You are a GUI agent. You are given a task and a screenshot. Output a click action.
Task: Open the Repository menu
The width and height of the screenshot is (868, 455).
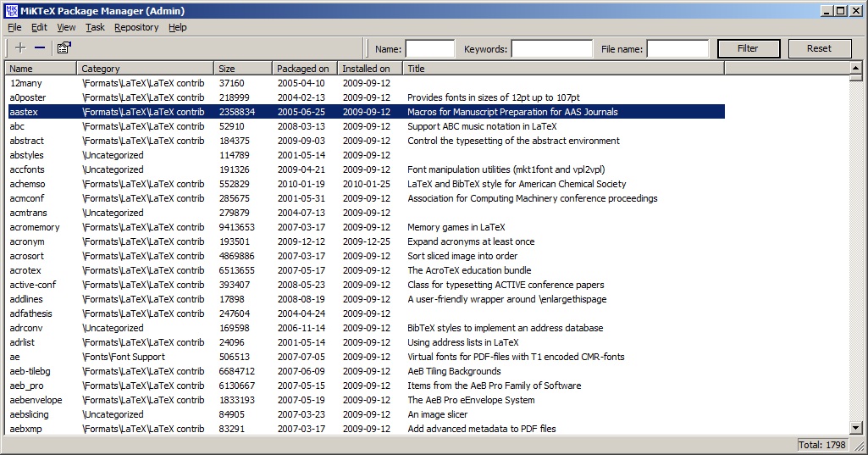[136, 27]
